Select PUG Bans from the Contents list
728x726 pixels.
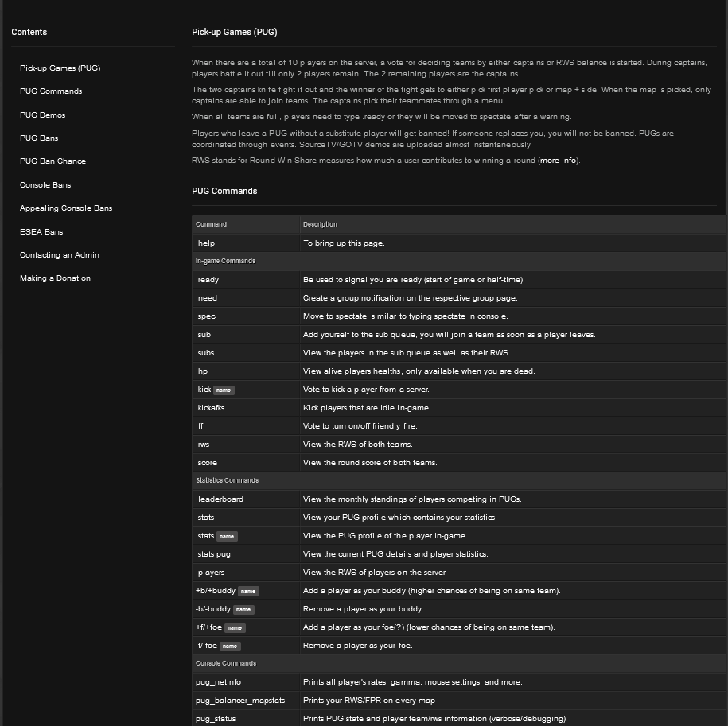(39, 138)
